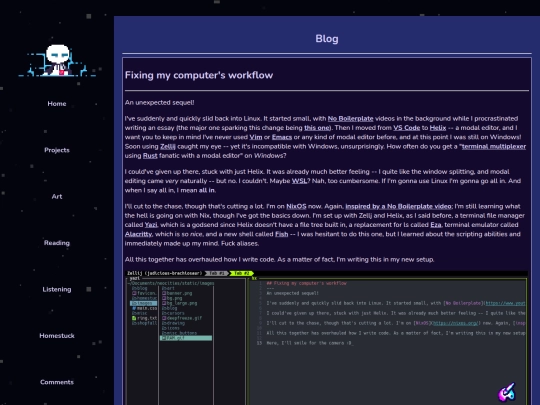Follow the Yazi file manager link
Image resolution: width=540 pixels, height=405 pixels.
click(x=151, y=225)
